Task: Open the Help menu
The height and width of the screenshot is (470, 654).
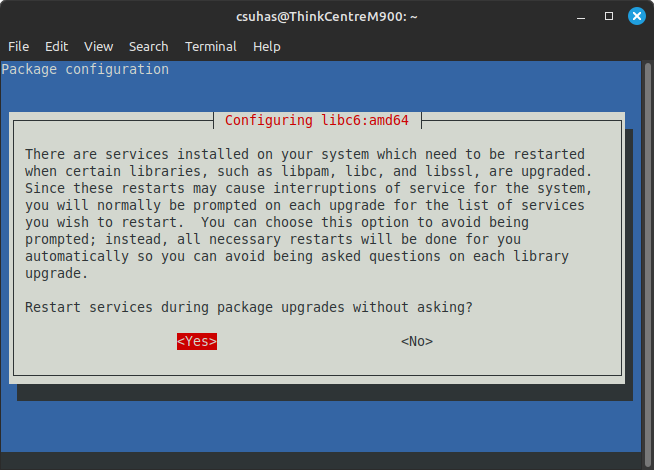Action: click(x=267, y=46)
